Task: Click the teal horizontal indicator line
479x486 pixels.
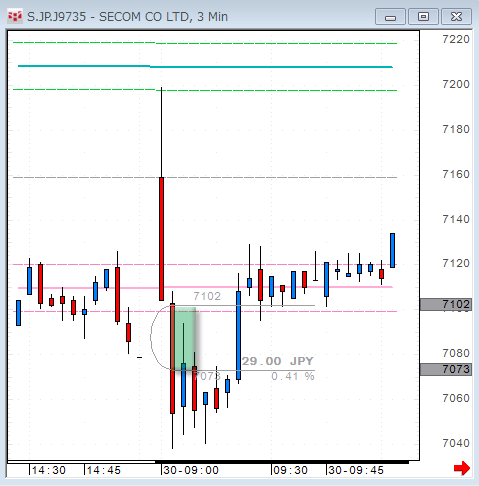Action: (x=205, y=67)
